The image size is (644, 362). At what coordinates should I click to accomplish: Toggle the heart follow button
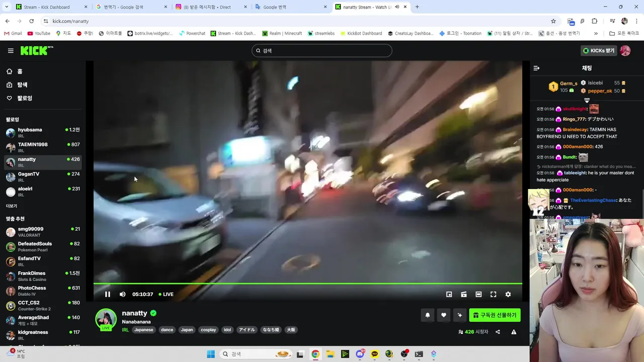click(443, 315)
